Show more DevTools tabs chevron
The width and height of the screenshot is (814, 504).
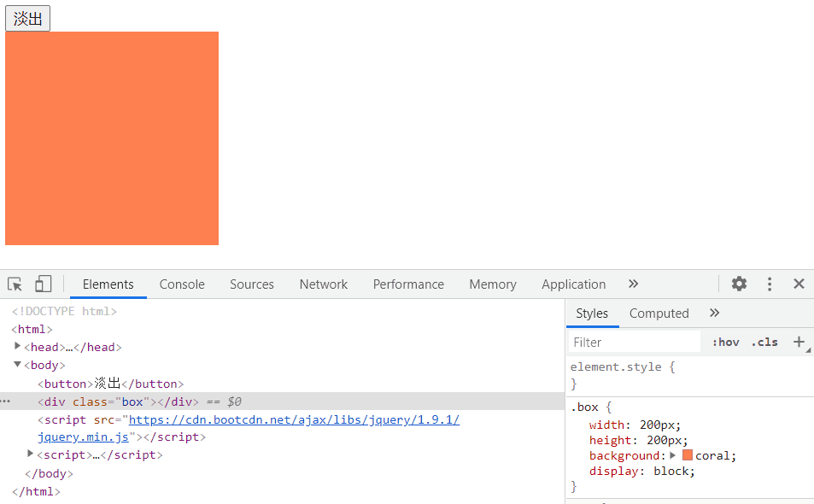633,284
